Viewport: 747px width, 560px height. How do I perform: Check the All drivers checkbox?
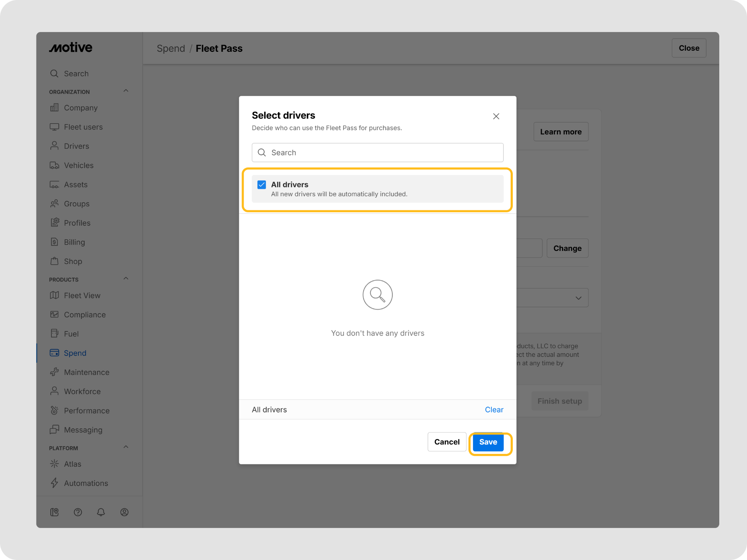pyautogui.click(x=262, y=184)
